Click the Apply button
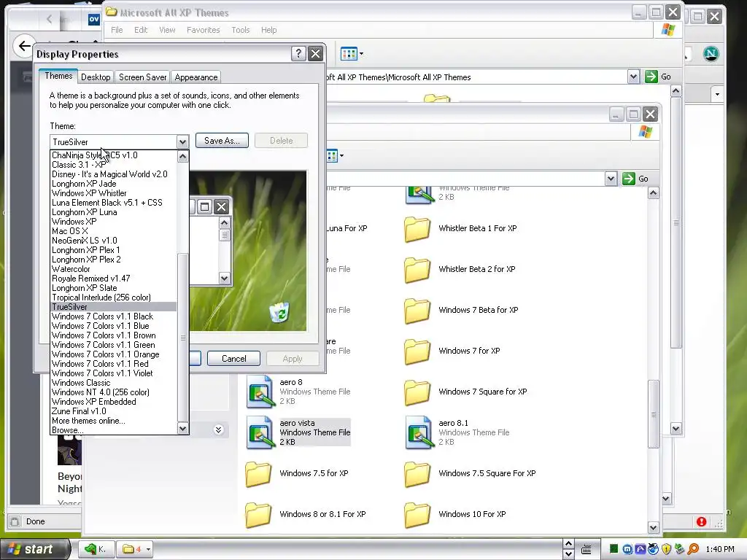 [x=293, y=359]
